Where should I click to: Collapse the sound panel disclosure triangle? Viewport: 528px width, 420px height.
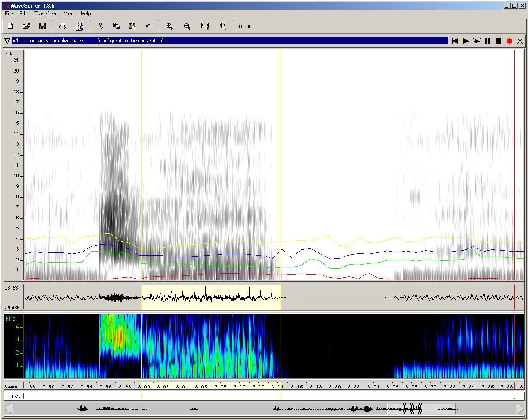click(8, 41)
